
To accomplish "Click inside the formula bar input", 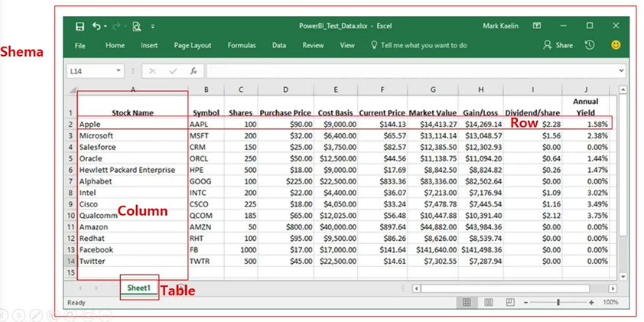I will 411,71.
